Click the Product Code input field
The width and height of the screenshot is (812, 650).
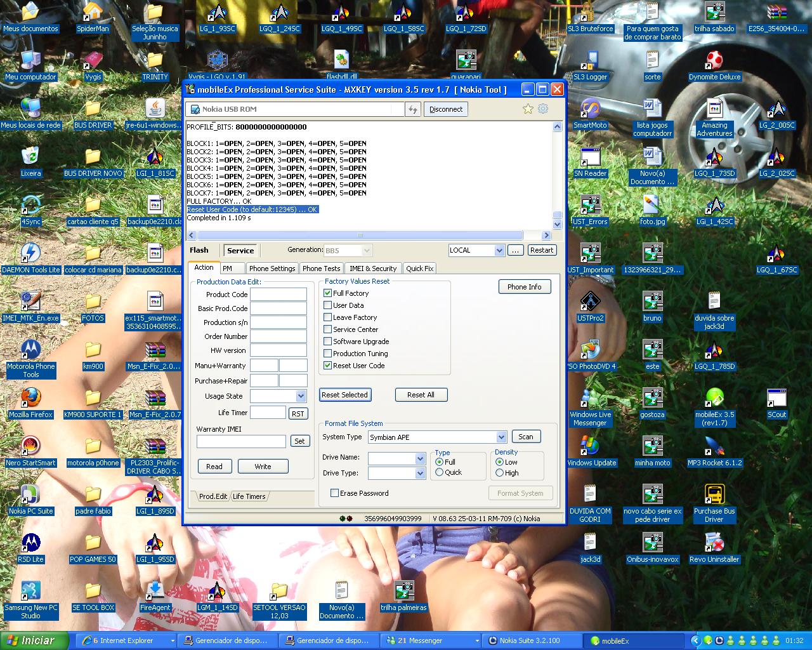point(278,295)
